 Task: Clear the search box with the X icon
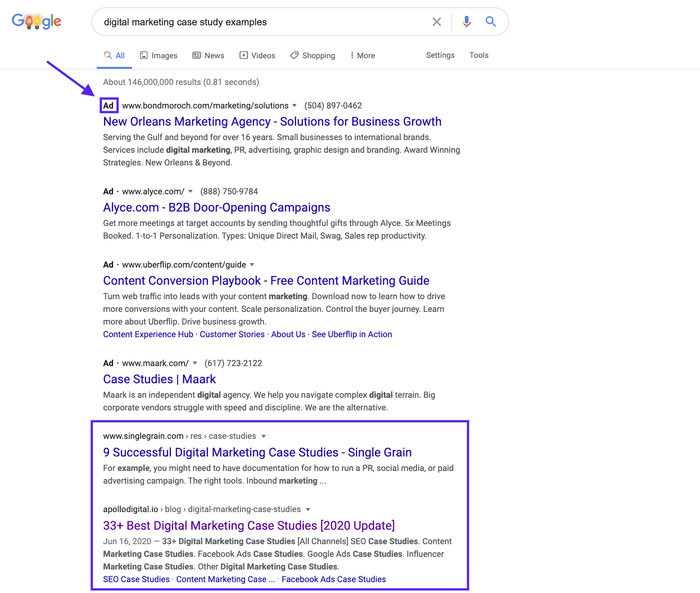coord(437,22)
